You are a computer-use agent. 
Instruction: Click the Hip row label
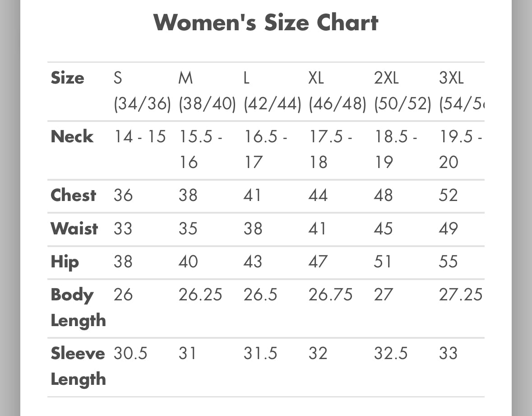click(65, 262)
